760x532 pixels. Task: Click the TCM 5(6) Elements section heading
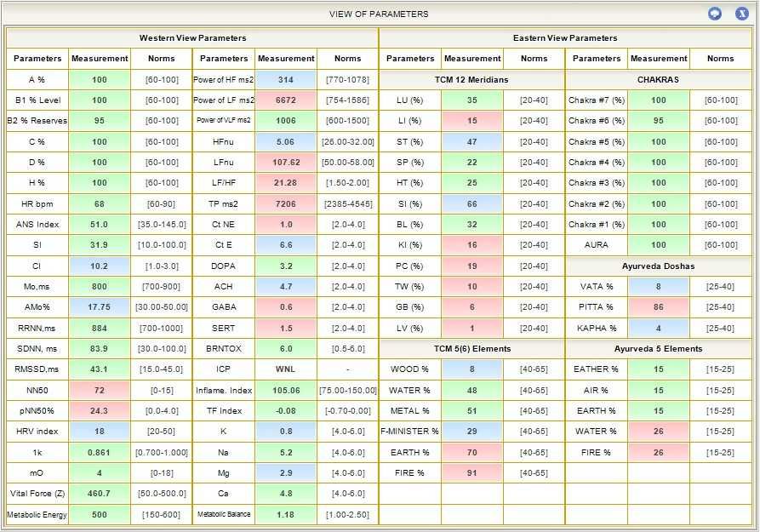(471, 349)
